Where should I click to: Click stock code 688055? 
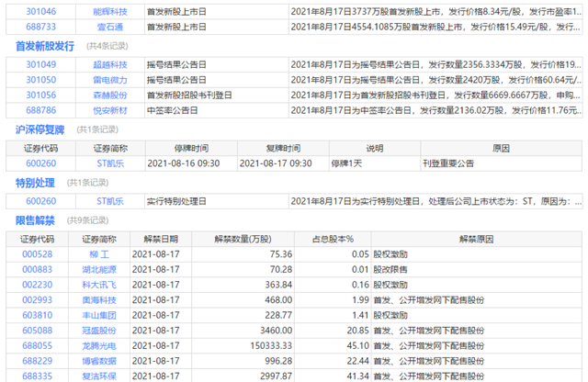point(37,345)
